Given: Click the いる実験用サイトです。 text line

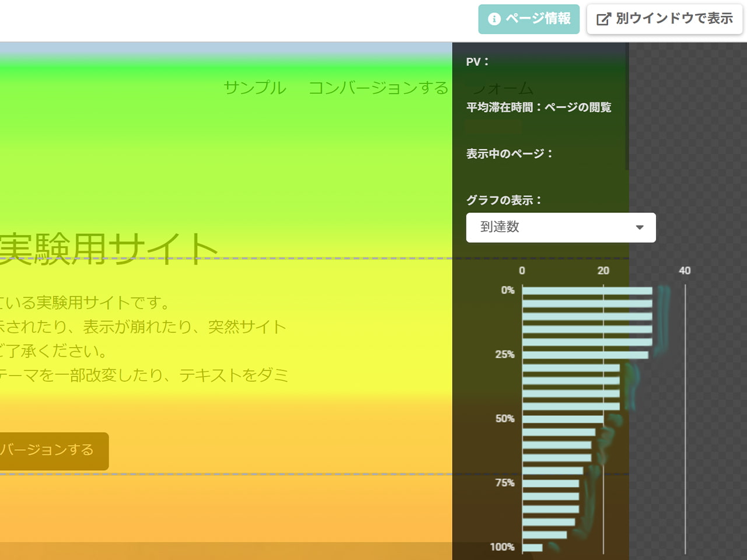Looking at the screenshot, I should (x=85, y=302).
